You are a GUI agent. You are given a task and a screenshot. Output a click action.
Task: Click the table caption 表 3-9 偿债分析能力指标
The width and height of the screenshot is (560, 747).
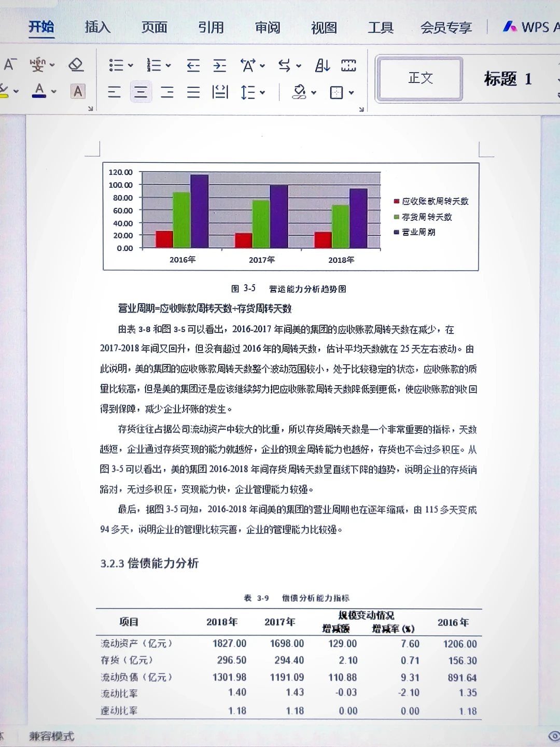297,598
